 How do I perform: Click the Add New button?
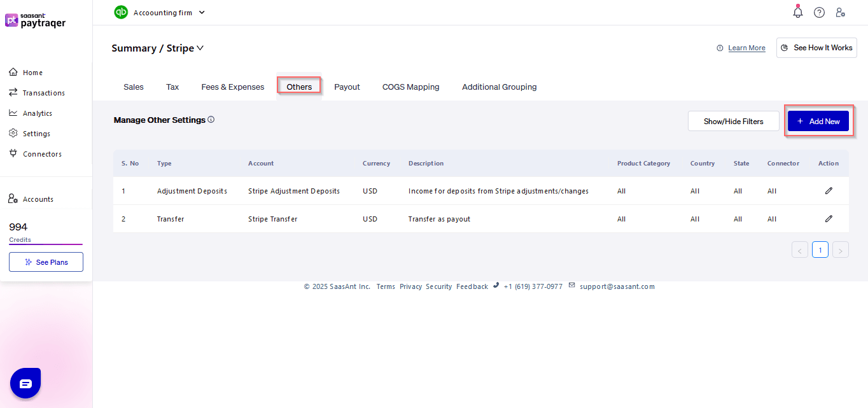[818, 121]
